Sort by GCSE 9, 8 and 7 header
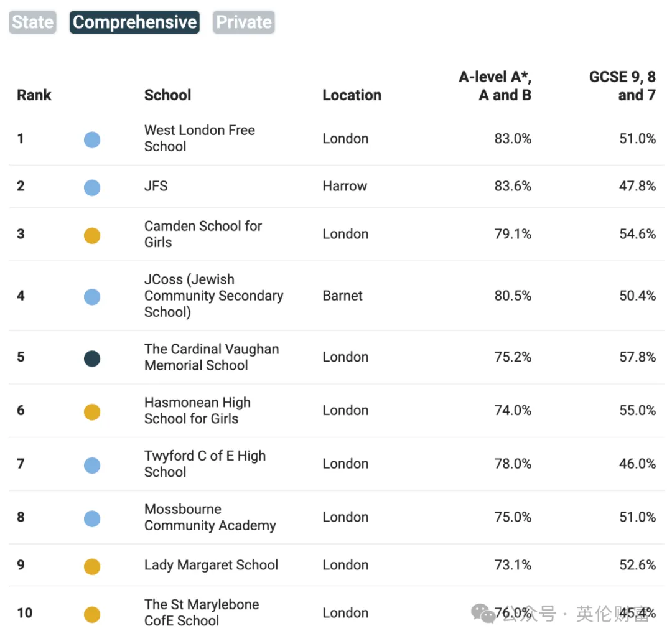 622,86
